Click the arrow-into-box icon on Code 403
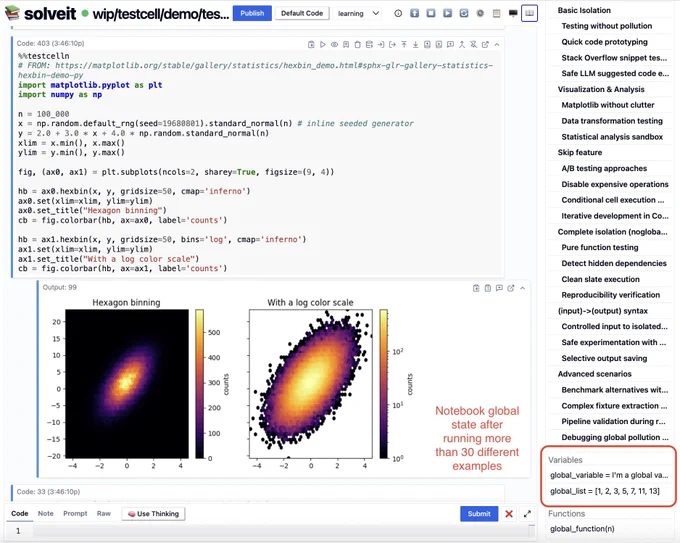Image resolution: width=680 pixels, height=543 pixels. point(381,44)
